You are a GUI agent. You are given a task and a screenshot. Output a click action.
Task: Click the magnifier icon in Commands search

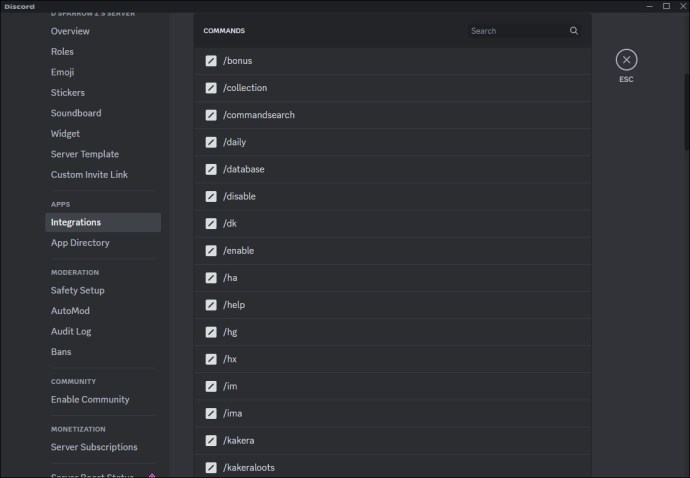point(574,30)
